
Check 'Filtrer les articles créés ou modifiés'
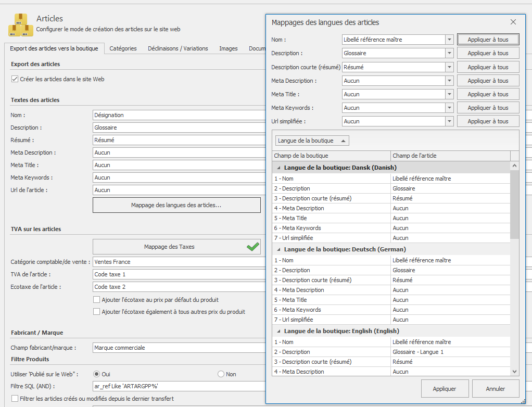point(15,399)
